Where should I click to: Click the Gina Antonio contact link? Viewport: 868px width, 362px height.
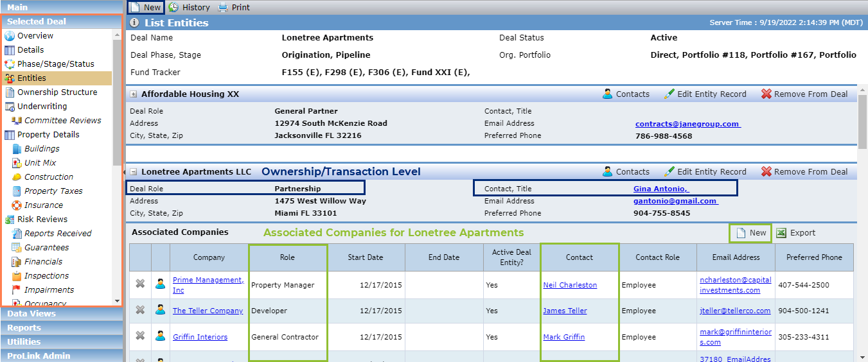(660, 189)
